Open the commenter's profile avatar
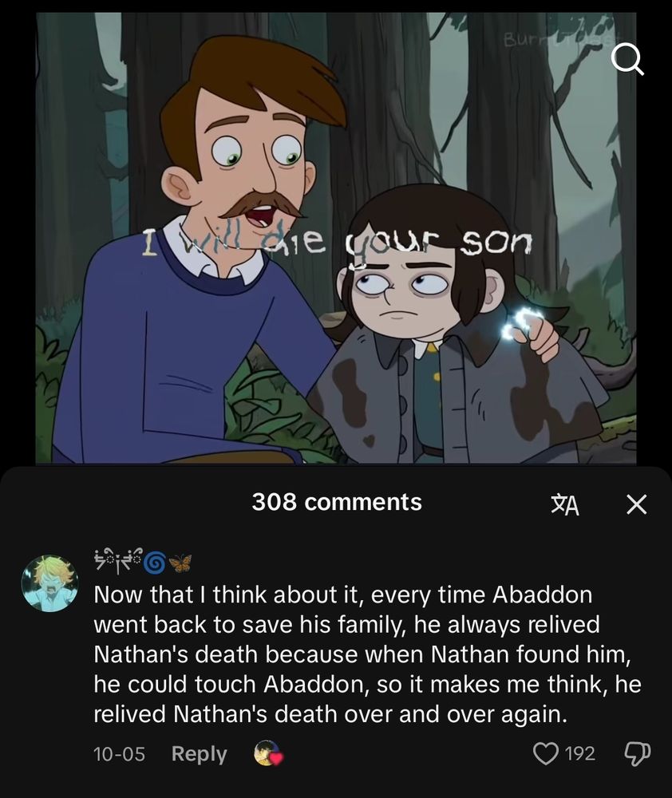This screenshot has height=798, width=672. 49,583
